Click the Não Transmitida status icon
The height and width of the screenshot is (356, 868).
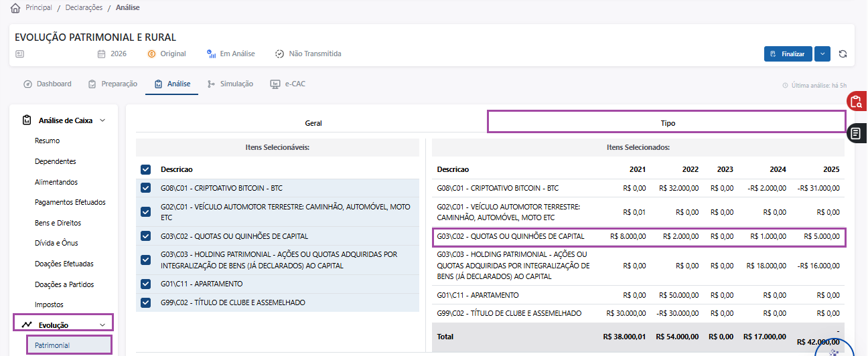click(x=279, y=54)
